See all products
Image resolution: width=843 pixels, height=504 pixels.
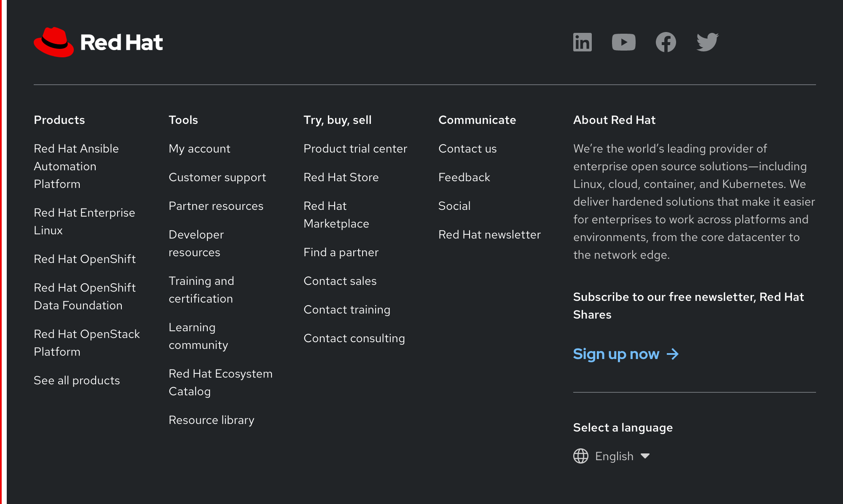coord(77,380)
